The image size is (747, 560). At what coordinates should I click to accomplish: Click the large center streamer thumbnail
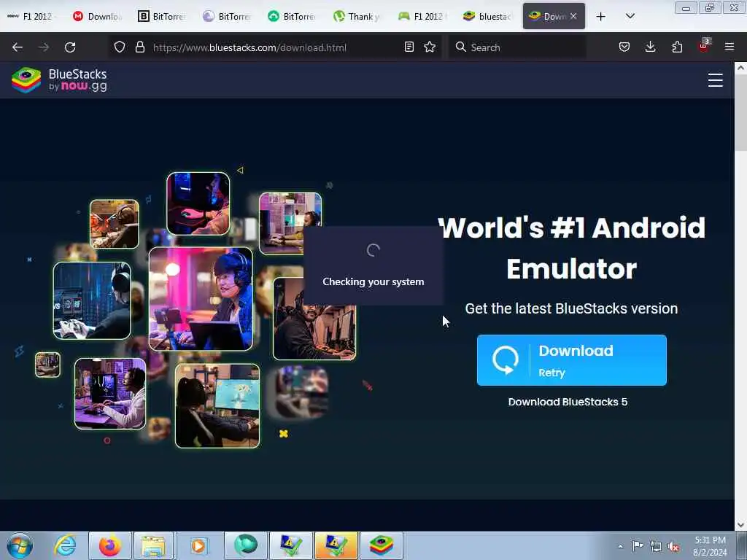click(201, 299)
